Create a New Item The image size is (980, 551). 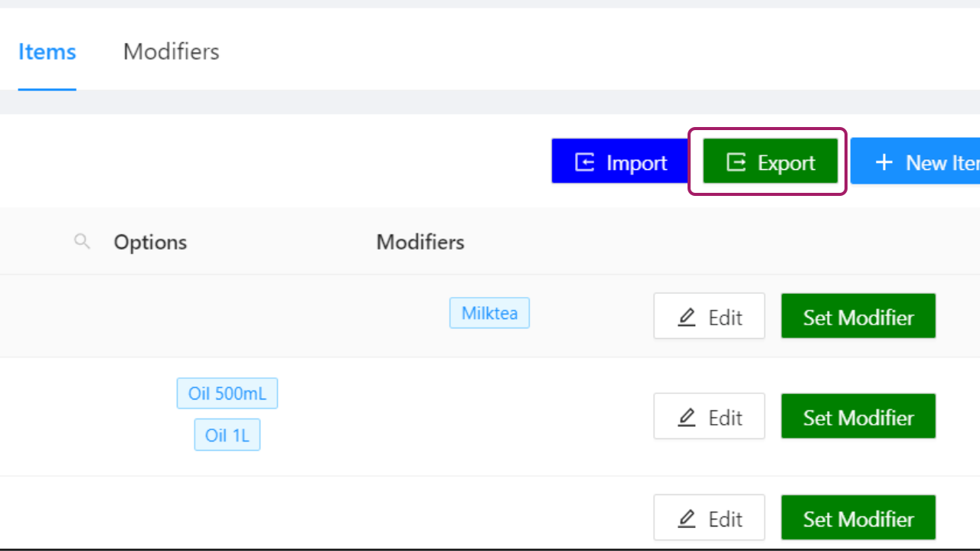point(915,161)
